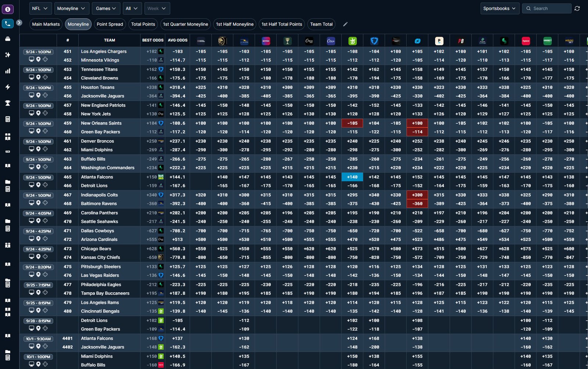Screen dimensions: 588x369
Task: Open the bar chart sidebar icon
Action: pyautogui.click(x=8, y=71)
